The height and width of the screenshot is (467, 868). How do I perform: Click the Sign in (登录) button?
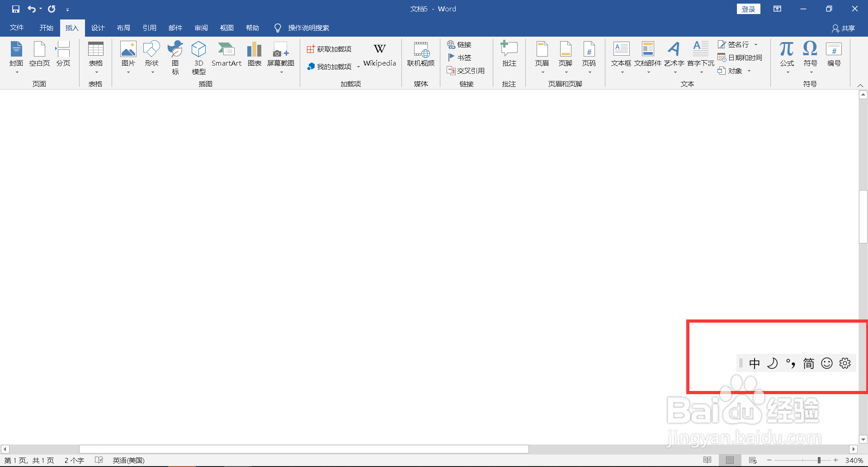(x=749, y=9)
